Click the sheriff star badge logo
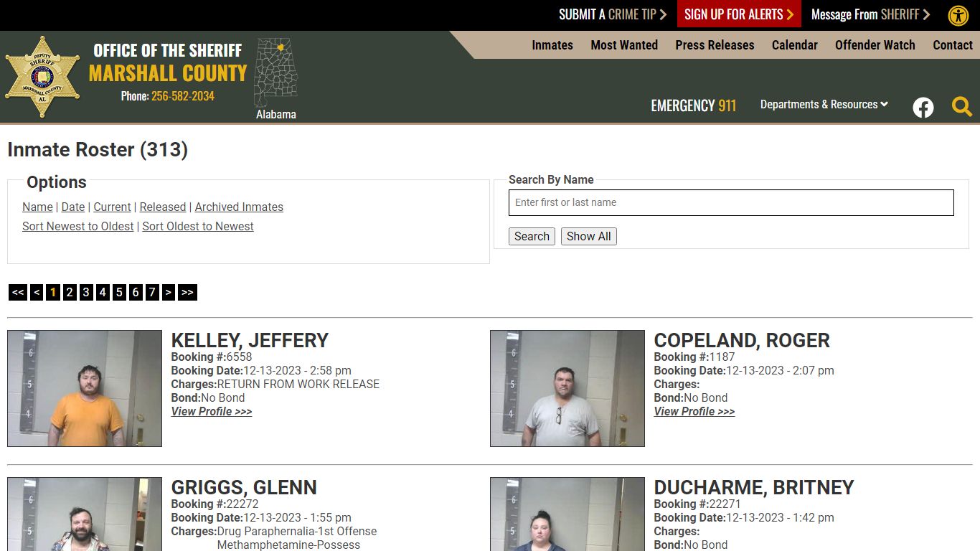The height and width of the screenshot is (551, 980). pos(42,77)
